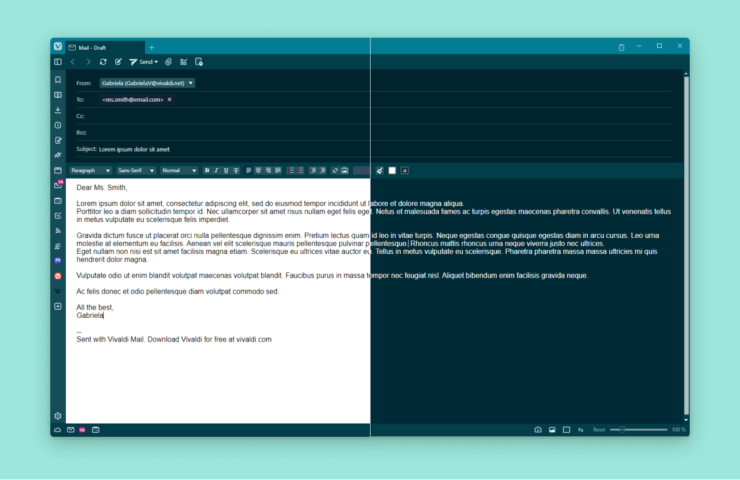
Task: Open the Sans-Serif font dropdown
Action: (136, 170)
